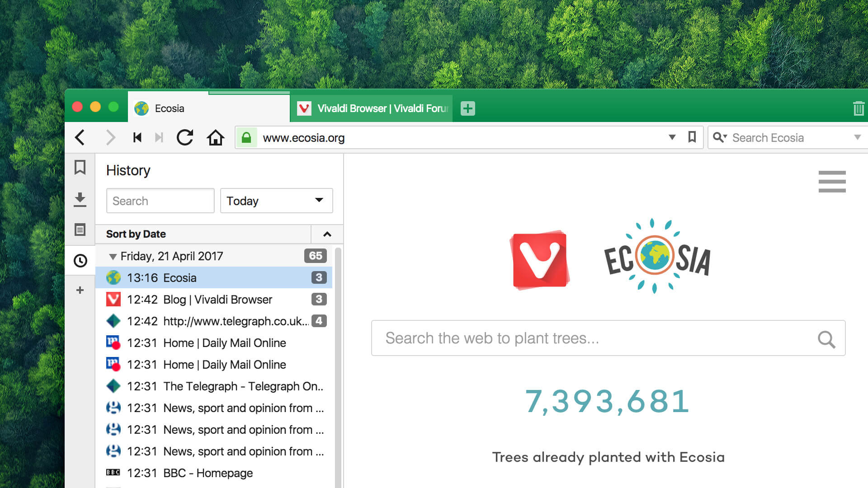Screen dimensions: 868x488
Task: Click the downloads panel icon in sidebar
Action: (x=80, y=198)
